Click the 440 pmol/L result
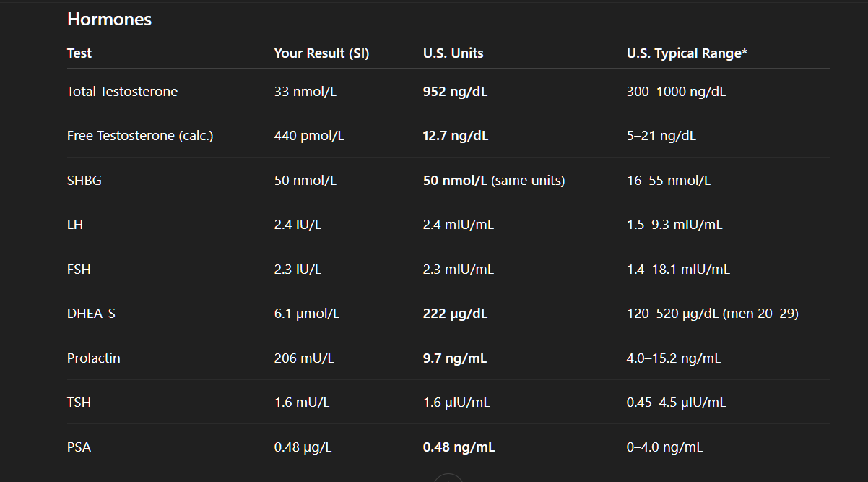Viewport: 868px width, 482px height. coord(309,136)
